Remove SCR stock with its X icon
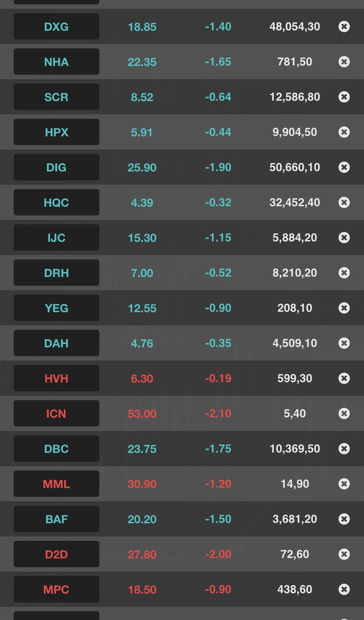364x620 pixels. pos(344,97)
